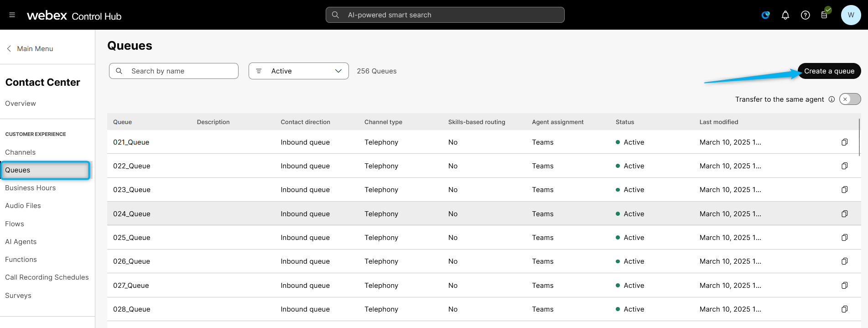868x328 pixels.
Task: Click the Create a queue button
Action: coord(829,71)
